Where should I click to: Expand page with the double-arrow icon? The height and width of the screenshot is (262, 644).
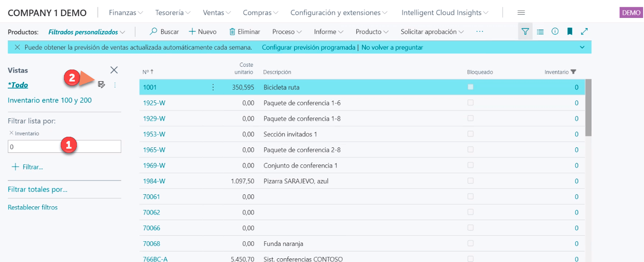pos(584,32)
